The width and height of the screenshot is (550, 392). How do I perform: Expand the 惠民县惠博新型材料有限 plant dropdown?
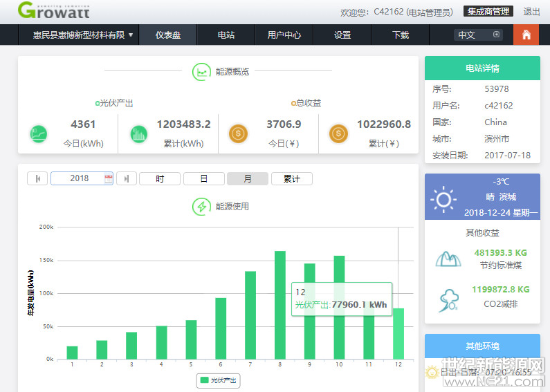point(83,35)
